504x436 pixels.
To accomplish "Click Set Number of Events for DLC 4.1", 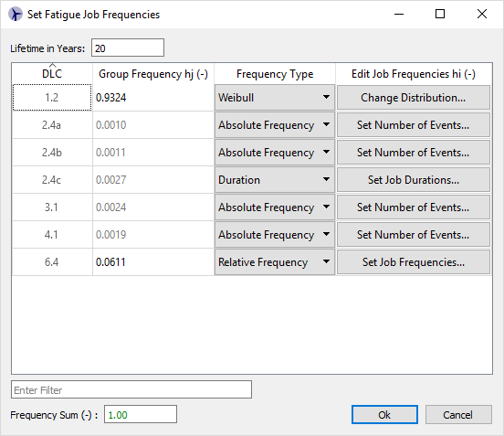I will 414,235.
